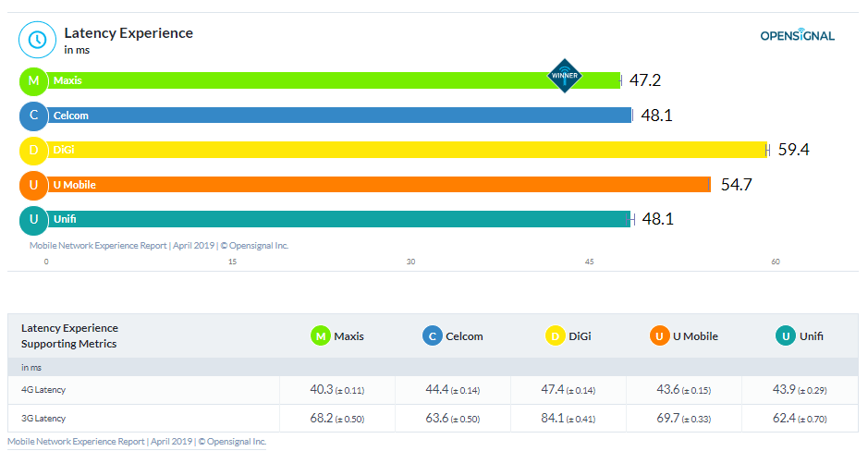Select the blue C circle in the chart
Image resolution: width=868 pixels, height=451 pixels.
[x=33, y=116]
